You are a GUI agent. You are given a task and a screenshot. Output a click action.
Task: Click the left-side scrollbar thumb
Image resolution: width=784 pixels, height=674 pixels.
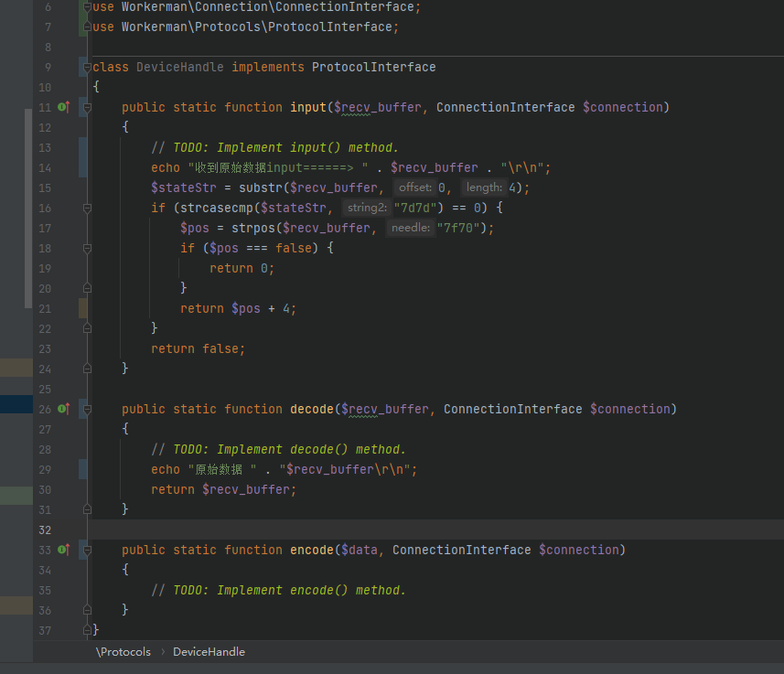pyautogui.click(x=28, y=209)
